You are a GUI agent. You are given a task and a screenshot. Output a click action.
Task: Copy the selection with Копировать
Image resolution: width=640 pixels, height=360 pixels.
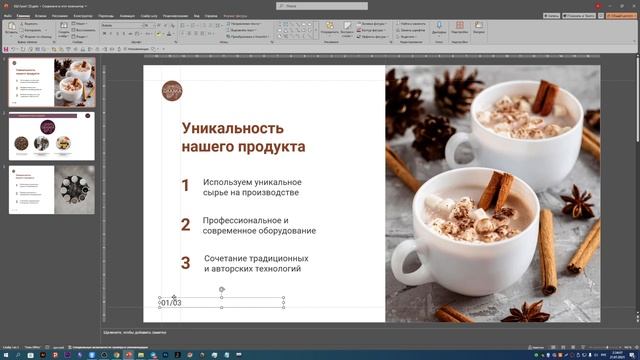[x=33, y=30]
